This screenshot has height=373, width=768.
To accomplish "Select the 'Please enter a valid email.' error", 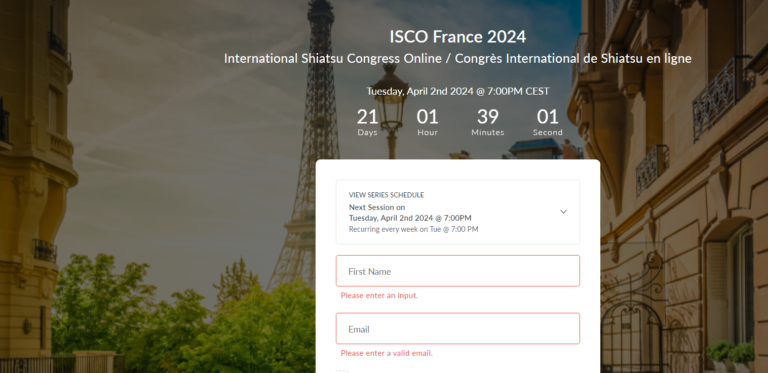I will 386,353.
